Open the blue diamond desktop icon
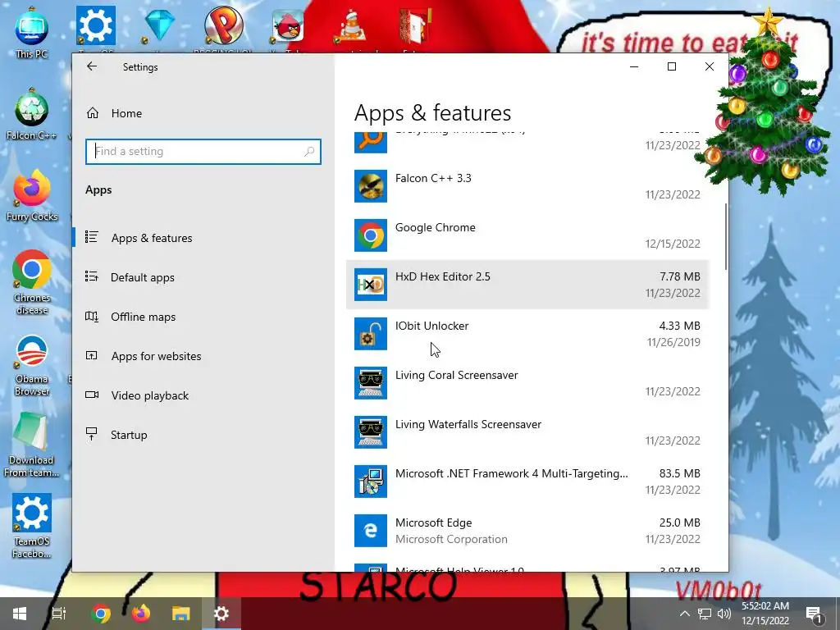This screenshot has width=840, height=630. pyautogui.click(x=160, y=27)
